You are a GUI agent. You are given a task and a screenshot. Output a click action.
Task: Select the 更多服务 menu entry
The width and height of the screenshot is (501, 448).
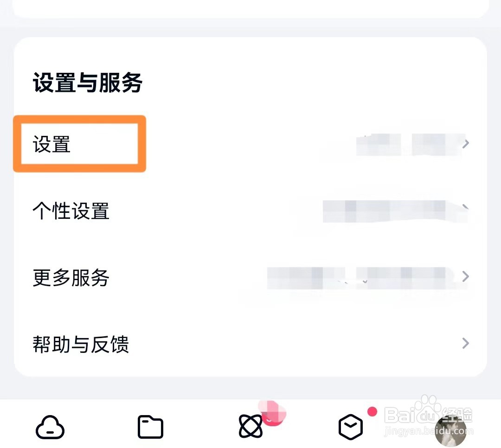(x=71, y=277)
